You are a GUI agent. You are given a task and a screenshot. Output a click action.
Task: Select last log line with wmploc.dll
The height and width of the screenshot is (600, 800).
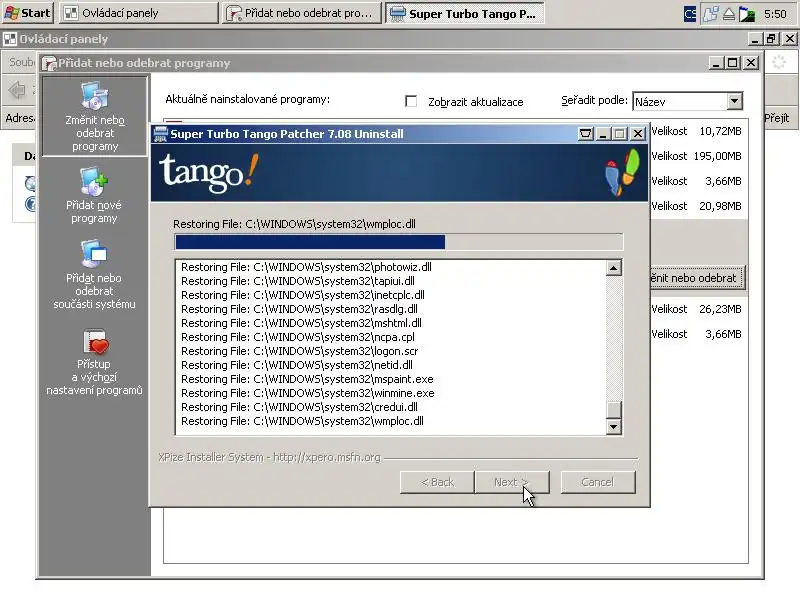point(302,421)
